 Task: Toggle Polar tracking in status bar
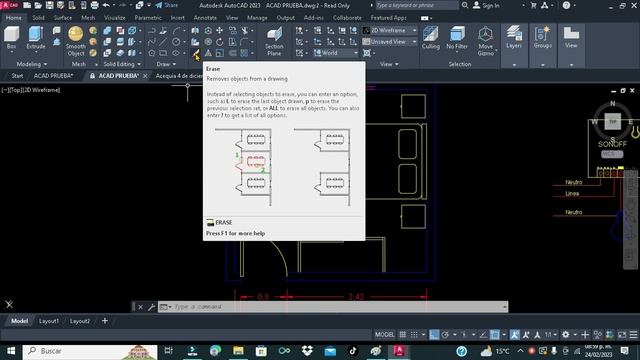point(445,335)
